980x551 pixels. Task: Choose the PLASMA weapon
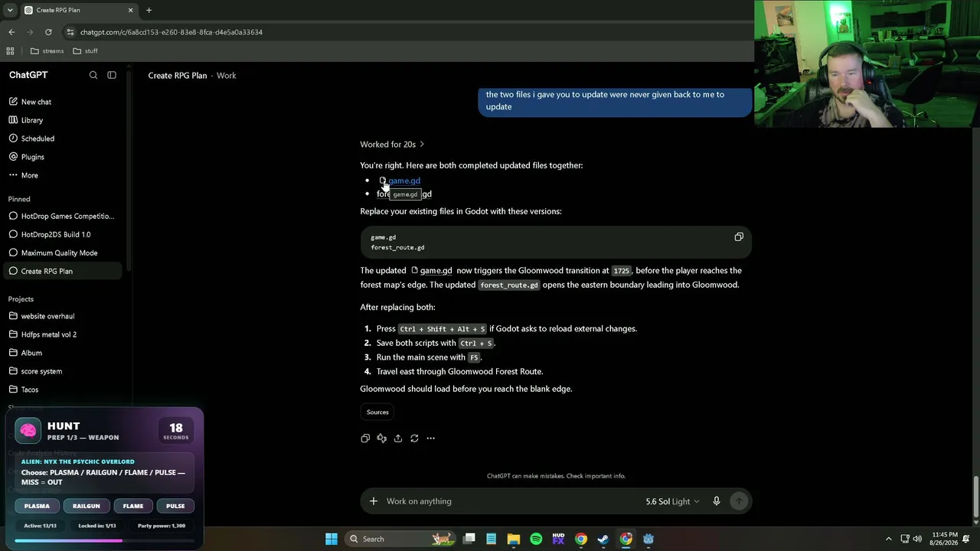(37, 506)
